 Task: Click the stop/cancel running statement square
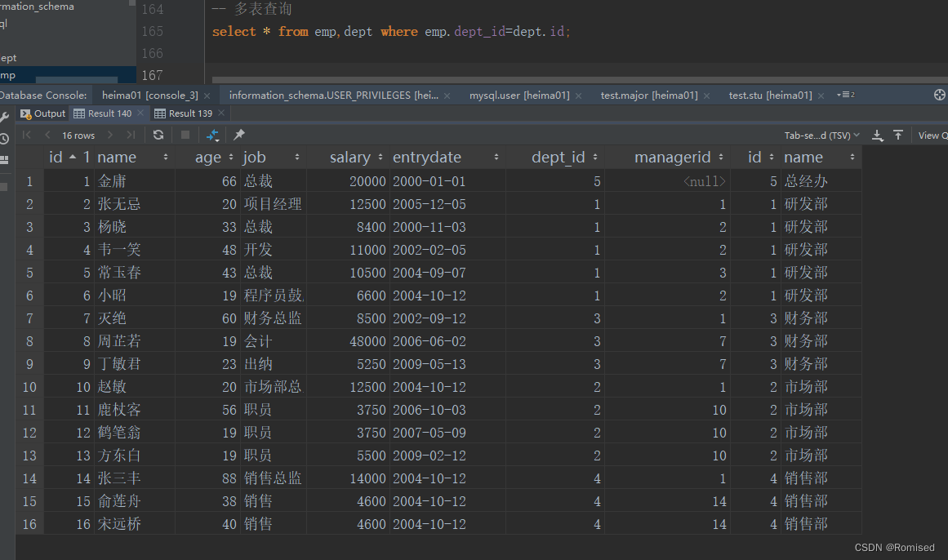pyautogui.click(x=185, y=135)
